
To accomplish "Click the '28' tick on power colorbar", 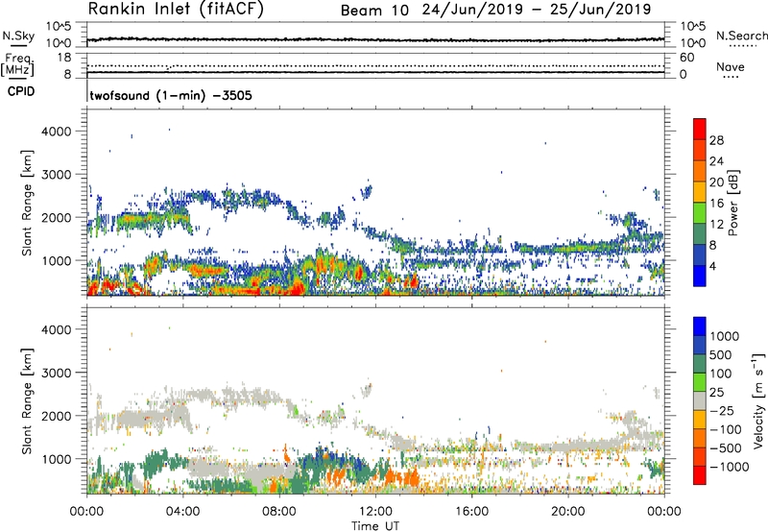I will coord(716,140).
